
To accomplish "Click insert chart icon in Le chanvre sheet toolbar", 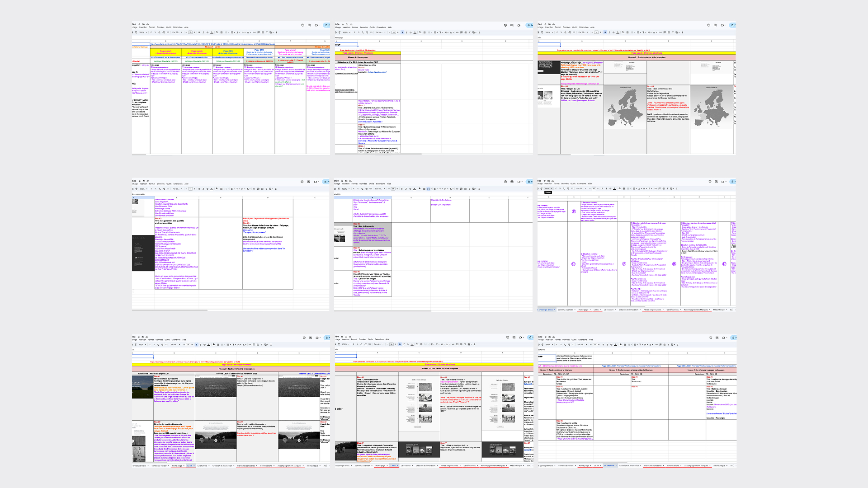I will [665, 345].
